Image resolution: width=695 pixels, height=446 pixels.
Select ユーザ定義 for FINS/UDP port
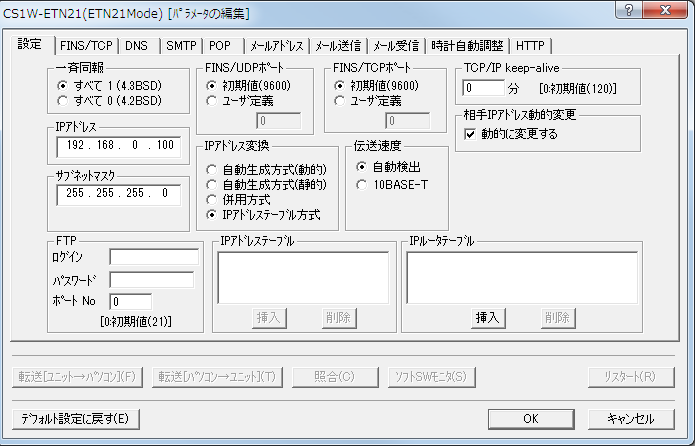(211, 101)
